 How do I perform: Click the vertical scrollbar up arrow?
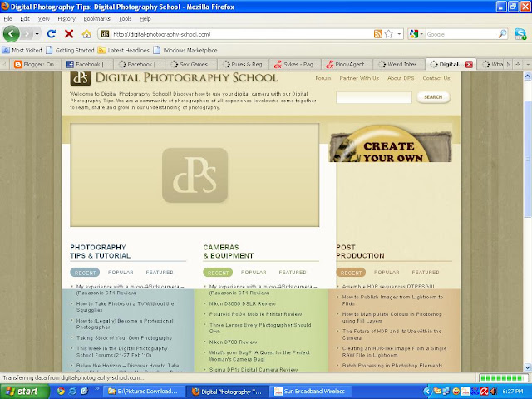[528, 76]
